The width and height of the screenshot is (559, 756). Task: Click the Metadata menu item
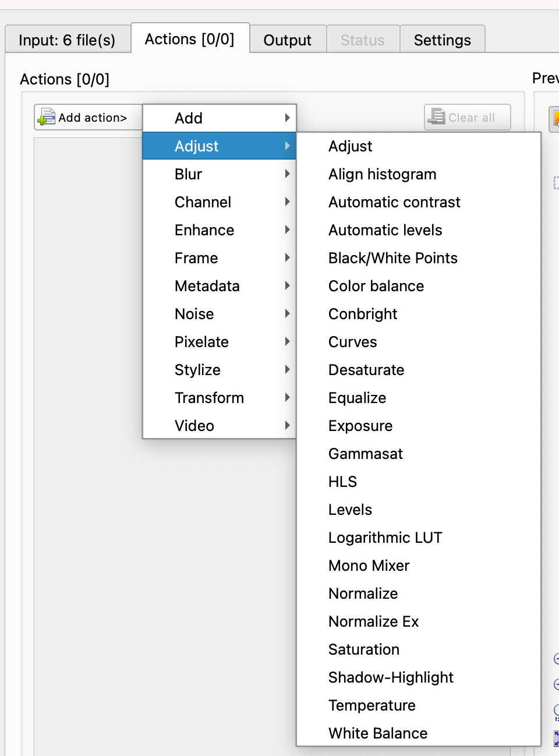(220, 286)
